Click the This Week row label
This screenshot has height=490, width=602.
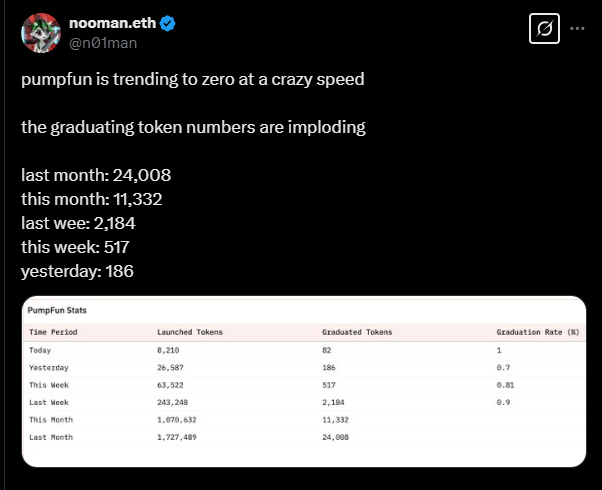click(47, 387)
